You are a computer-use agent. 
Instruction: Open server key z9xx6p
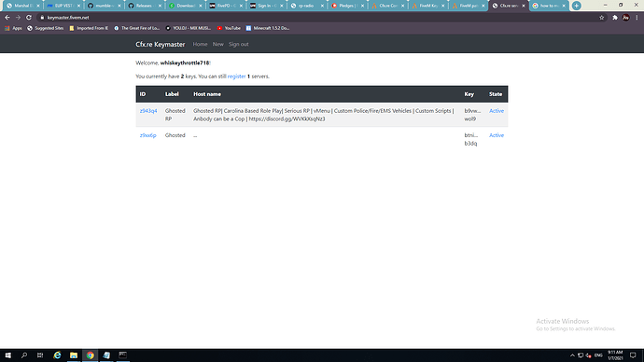tap(147, 135)
